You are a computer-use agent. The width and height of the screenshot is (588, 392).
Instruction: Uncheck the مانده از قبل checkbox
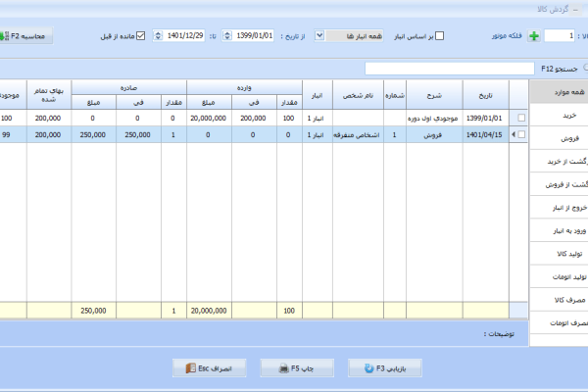pyautogui.click(x=140, y=36)
